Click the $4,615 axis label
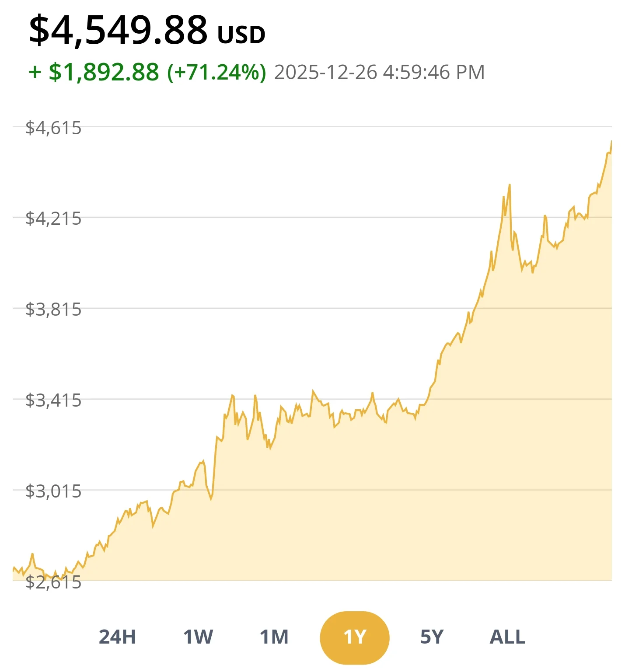625x672 pixels. [53, 128]
